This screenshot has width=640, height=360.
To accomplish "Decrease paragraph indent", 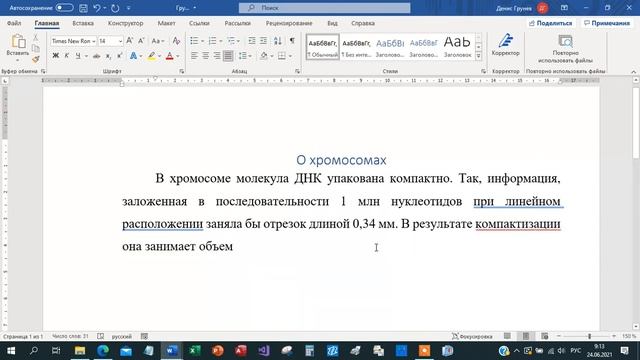I will tap(252, 41).
